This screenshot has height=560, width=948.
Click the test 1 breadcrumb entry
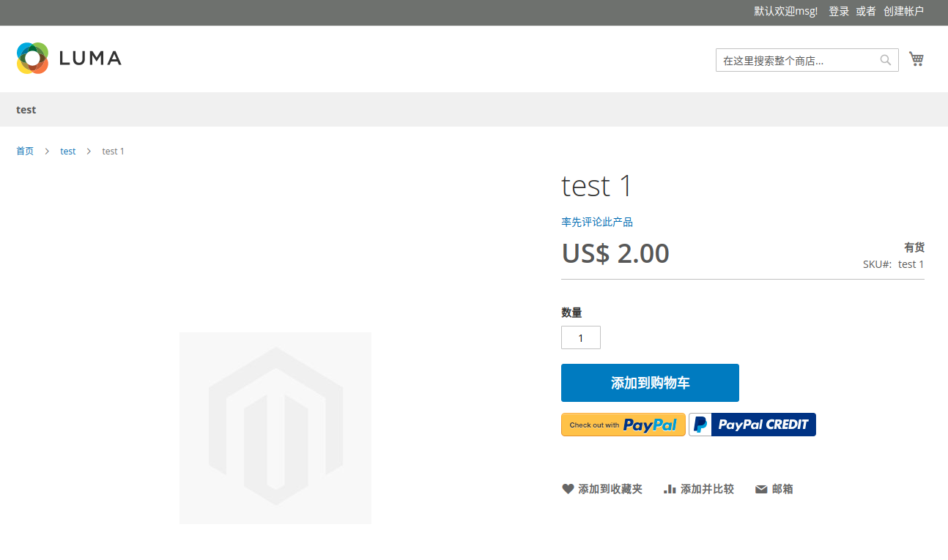click(113, 151)
